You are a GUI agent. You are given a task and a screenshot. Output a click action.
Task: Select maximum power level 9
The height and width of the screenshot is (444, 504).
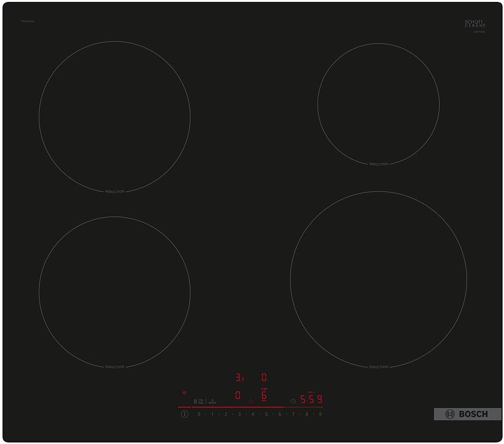tap(320, 414)
